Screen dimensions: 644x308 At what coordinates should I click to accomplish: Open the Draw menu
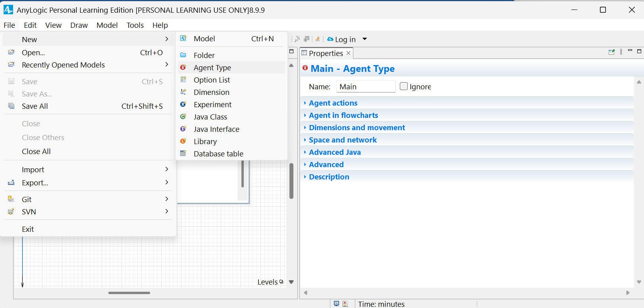point(79,25)
